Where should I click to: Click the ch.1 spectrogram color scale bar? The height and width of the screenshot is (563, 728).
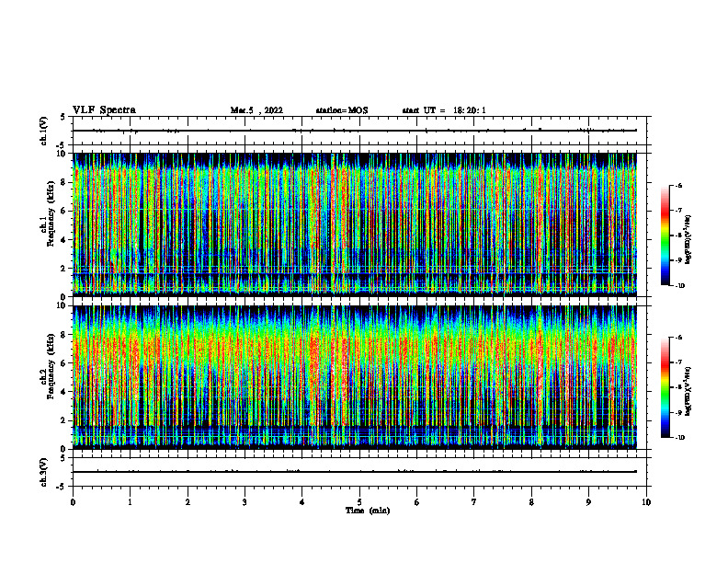(x=665, y=236)
